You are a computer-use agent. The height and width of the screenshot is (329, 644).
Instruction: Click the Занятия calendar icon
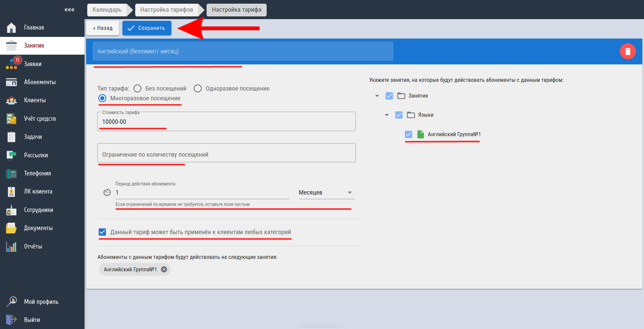coord(11,46)
